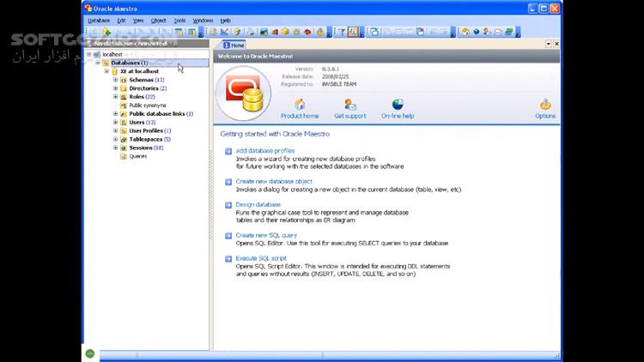The width and height of the screenshot is (644, 362).
Task: Click the blue and yellow python-style toolbar icon
Action: click(x=237, y=32)
